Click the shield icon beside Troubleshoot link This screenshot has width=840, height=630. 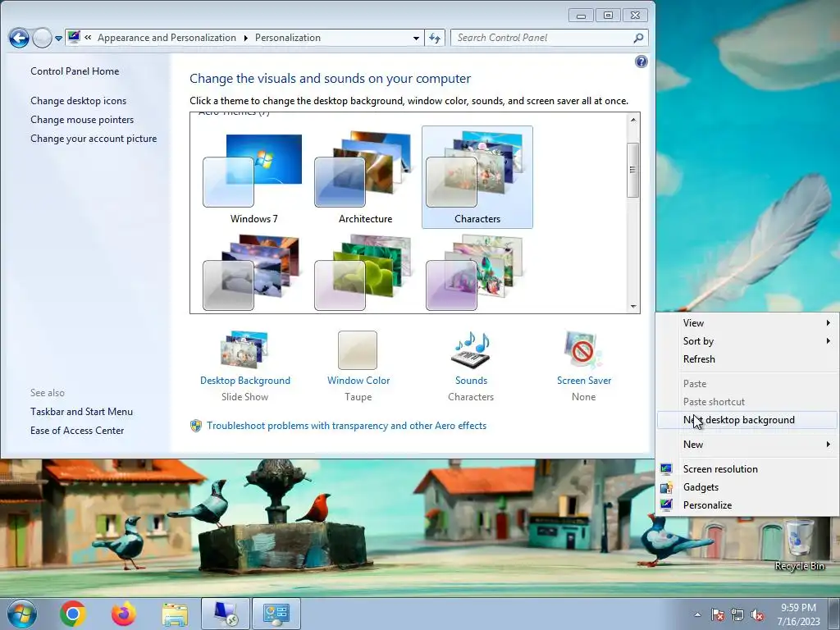pyautogui.click(x=196, y=426)
